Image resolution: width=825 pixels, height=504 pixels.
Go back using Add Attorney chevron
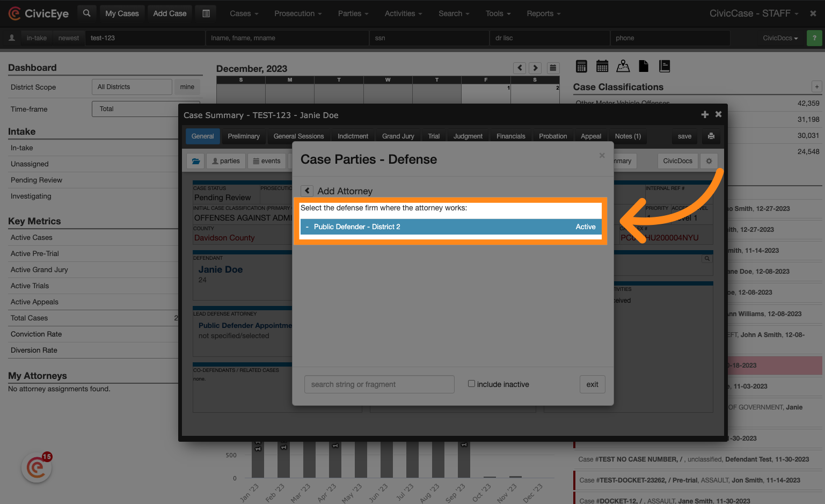point(307,191)
